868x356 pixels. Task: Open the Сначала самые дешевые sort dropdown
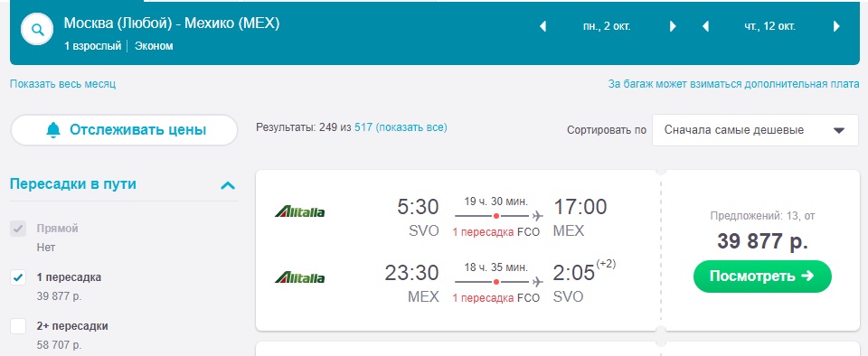[756, 130]
